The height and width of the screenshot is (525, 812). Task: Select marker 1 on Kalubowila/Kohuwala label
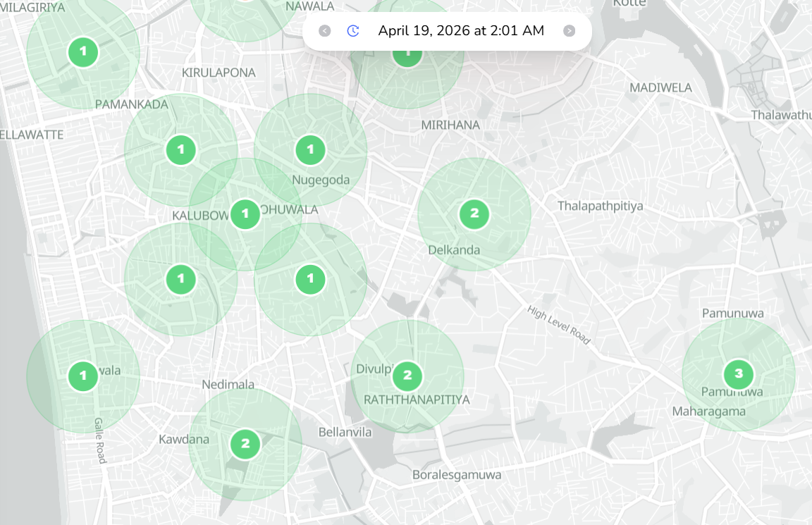click(245, 214)
